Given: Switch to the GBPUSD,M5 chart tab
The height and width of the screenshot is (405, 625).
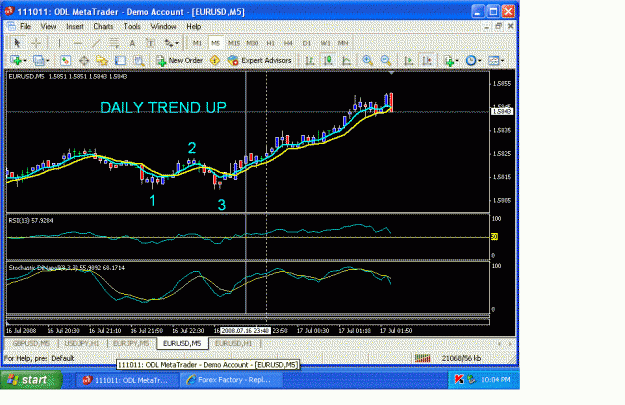Looking at the screenshot, I should 31,343.
